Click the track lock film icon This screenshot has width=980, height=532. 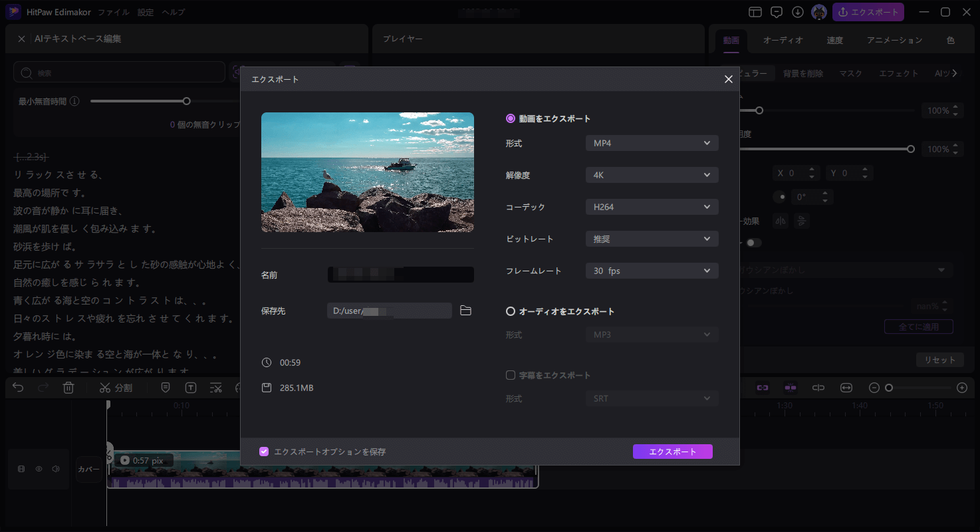21,469
